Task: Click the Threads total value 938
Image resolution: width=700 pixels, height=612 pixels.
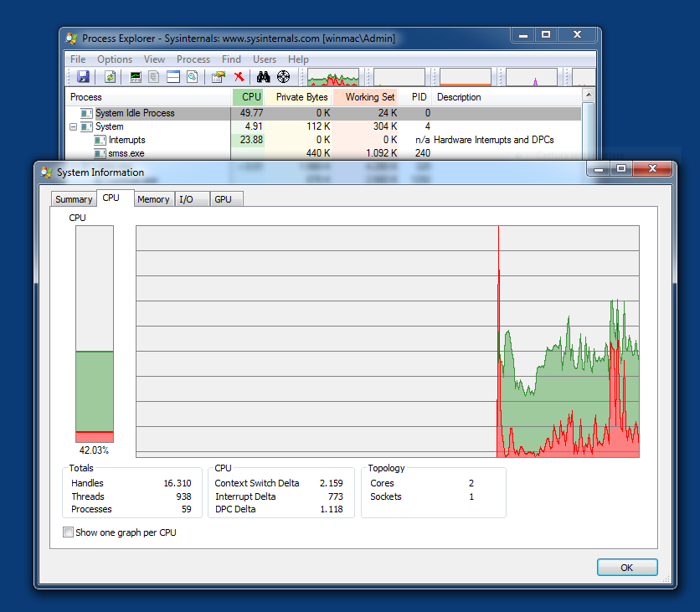Action: [183, 496]
